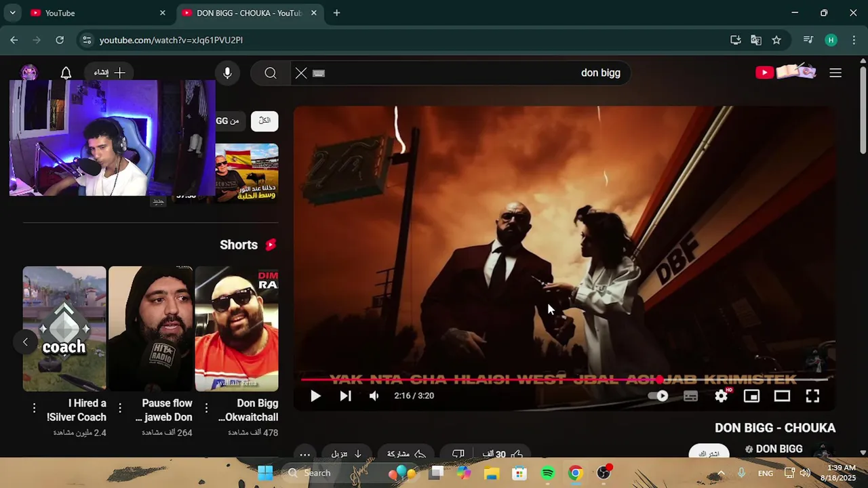The height and width of the screenshot is (488, 868).
Task: Enter full screen video mode
Action: click(812, 396)
